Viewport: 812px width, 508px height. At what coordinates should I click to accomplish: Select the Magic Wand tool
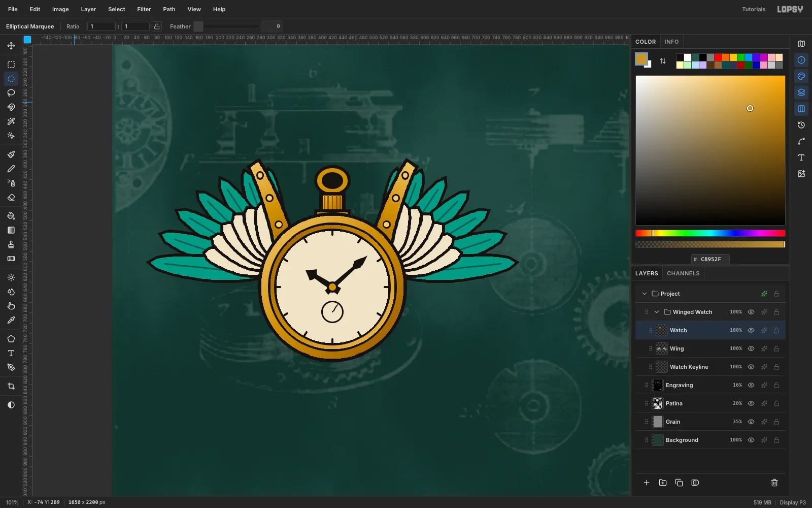pos(11,121)
